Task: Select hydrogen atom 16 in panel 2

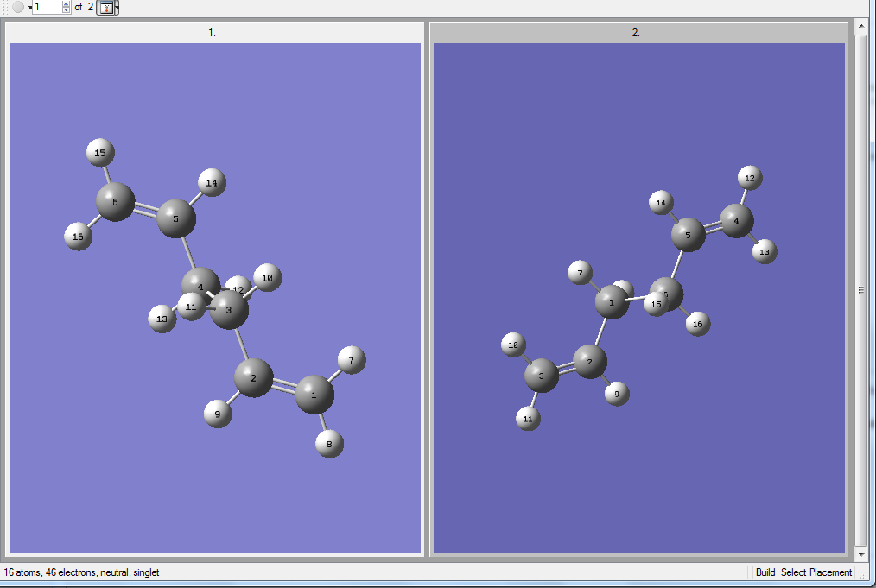Action: point(698,324)
